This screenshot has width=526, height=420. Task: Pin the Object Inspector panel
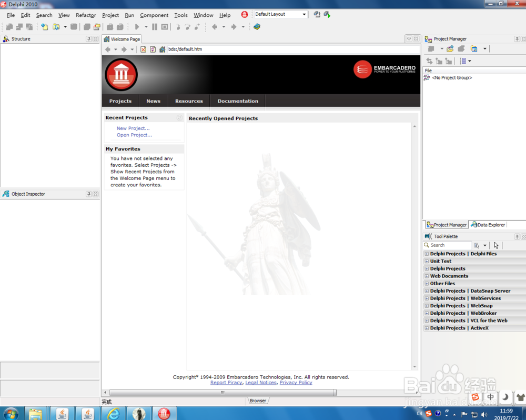(x=88, y=194)
